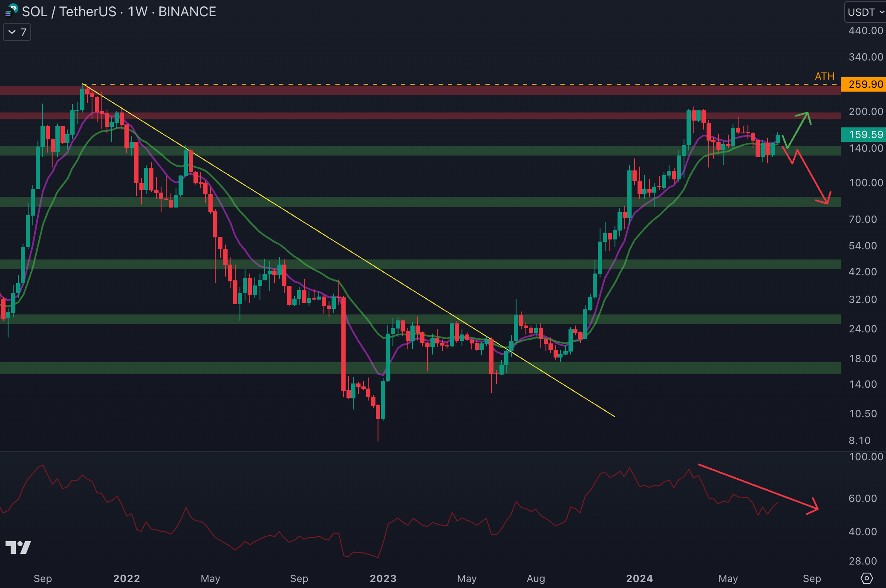Click the orange ATH label
Screen dimensions: 886x588
824,76
